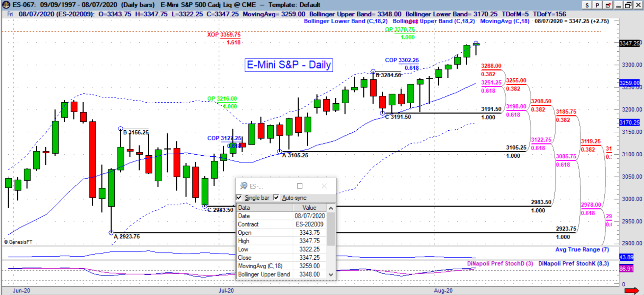Click the data table scrollbar thumb

331,229
